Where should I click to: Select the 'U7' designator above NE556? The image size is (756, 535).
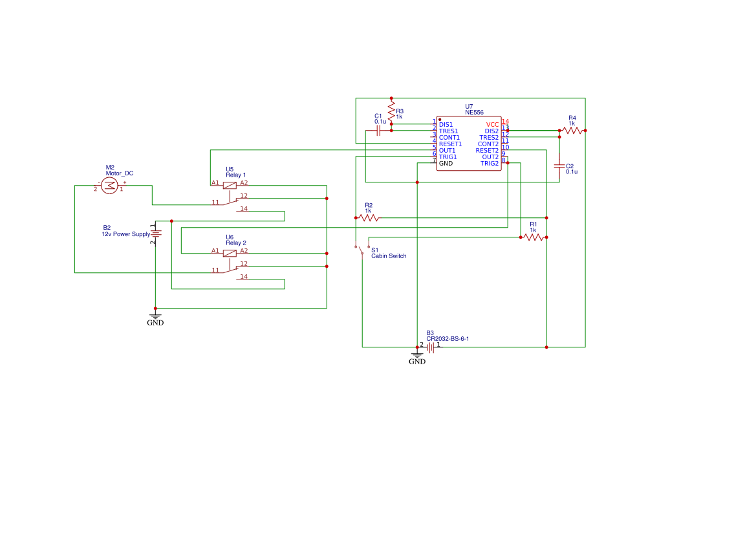[469, 107]
